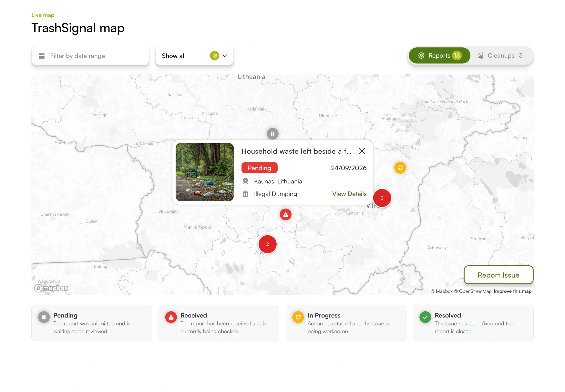Viewport: 565px width, 392px height.
Task: Click the Filter by date range field
Action: click(x=90, y=56)
